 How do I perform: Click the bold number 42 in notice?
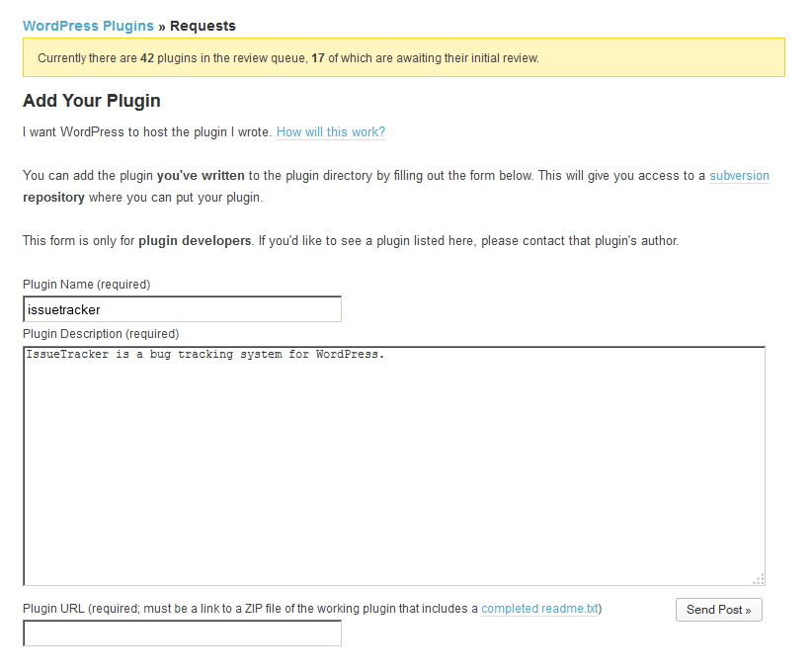coord(147,58)
